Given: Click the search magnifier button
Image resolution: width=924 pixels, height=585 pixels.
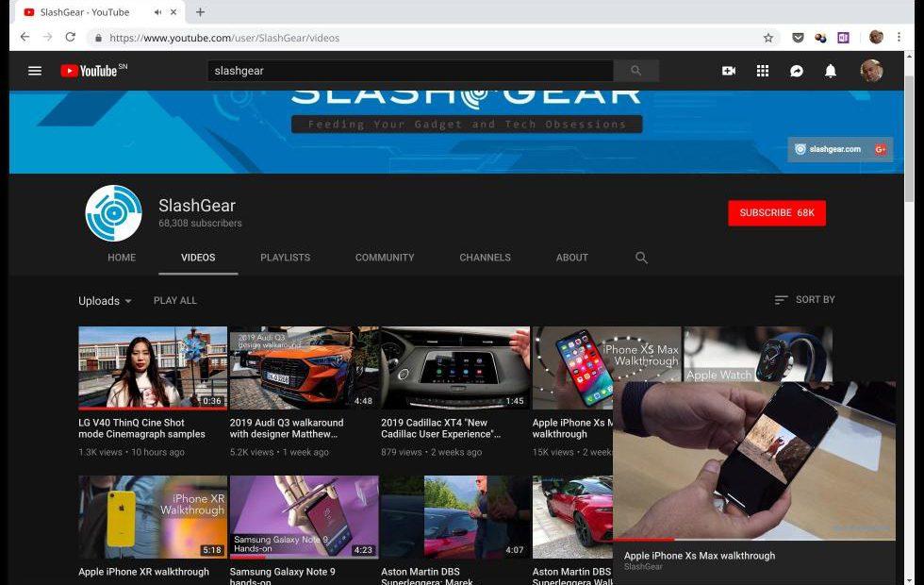Looking at the screenshot, I should [x=635, y=71].
